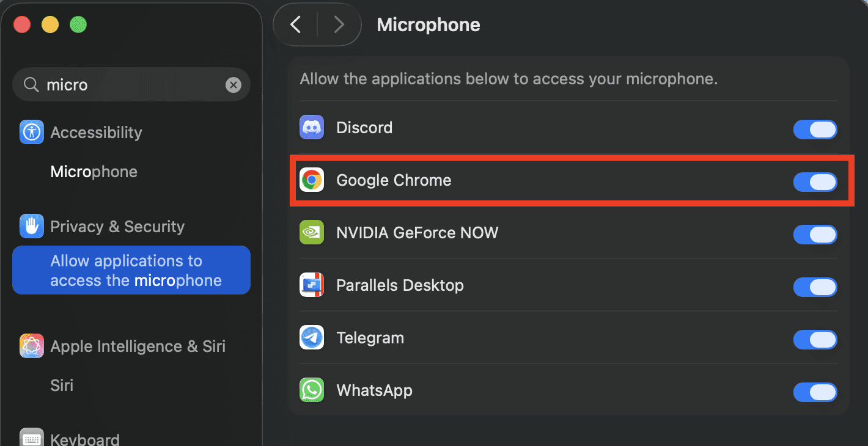This screenshot has height=446, width=868.
Task: Close the window with the red button
Action: click(x=23, y=24)
